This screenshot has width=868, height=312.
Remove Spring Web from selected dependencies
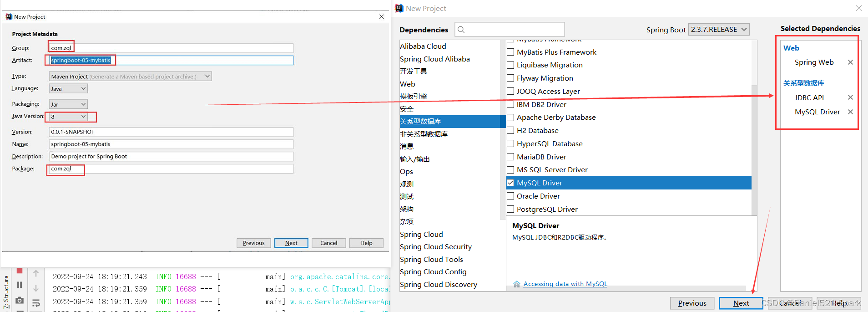tap(850, 62)
